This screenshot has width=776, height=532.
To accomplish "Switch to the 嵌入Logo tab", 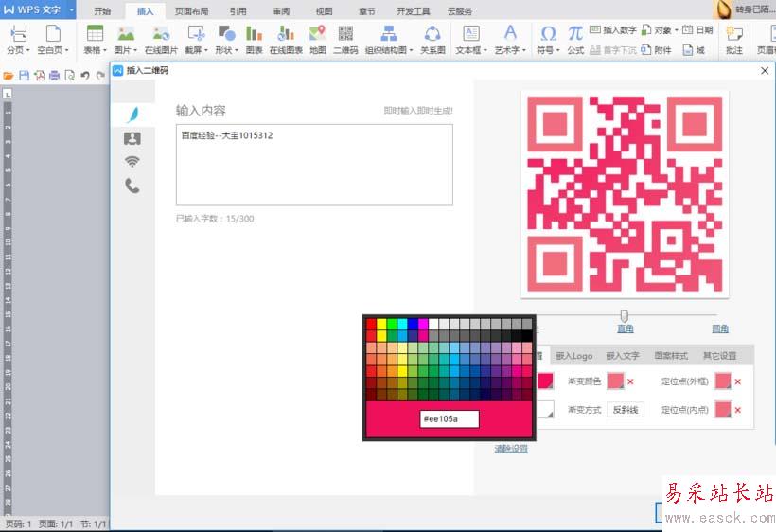I will [574, 355].
